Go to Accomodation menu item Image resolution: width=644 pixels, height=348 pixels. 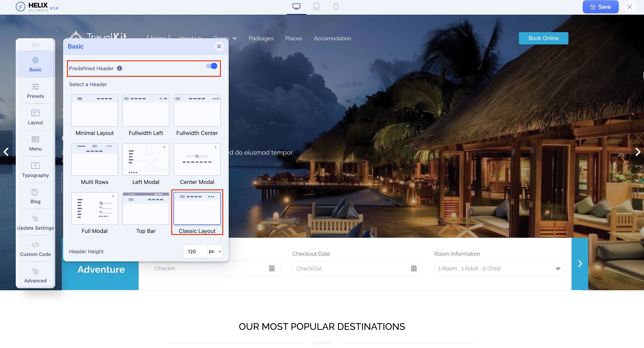pyautogui.click(x=332, y=38)
